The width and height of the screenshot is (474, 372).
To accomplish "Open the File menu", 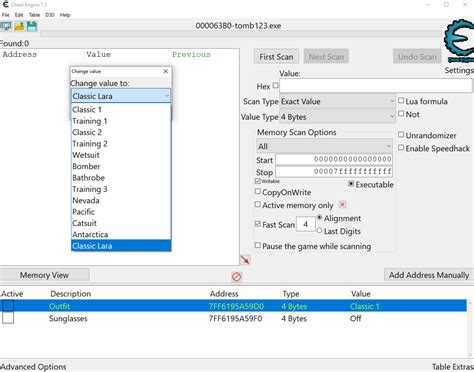I will (x=6, y=15).
